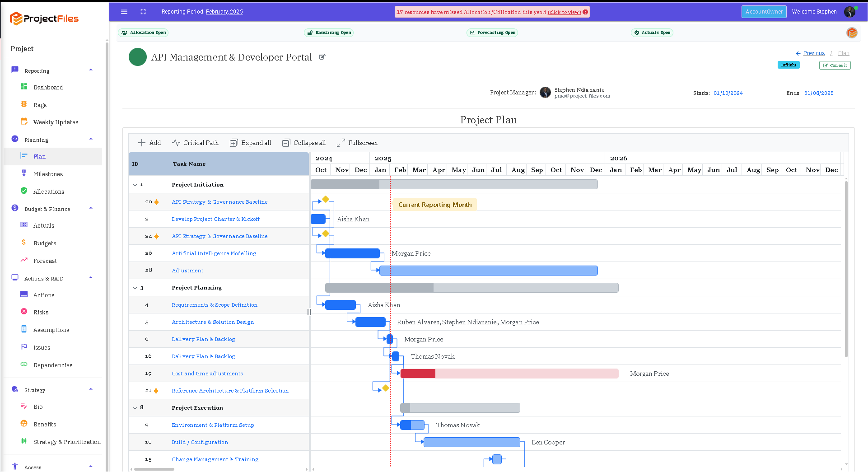
Task: Collapse the Actions & RAID section
Action: click(x=91, y=278)
